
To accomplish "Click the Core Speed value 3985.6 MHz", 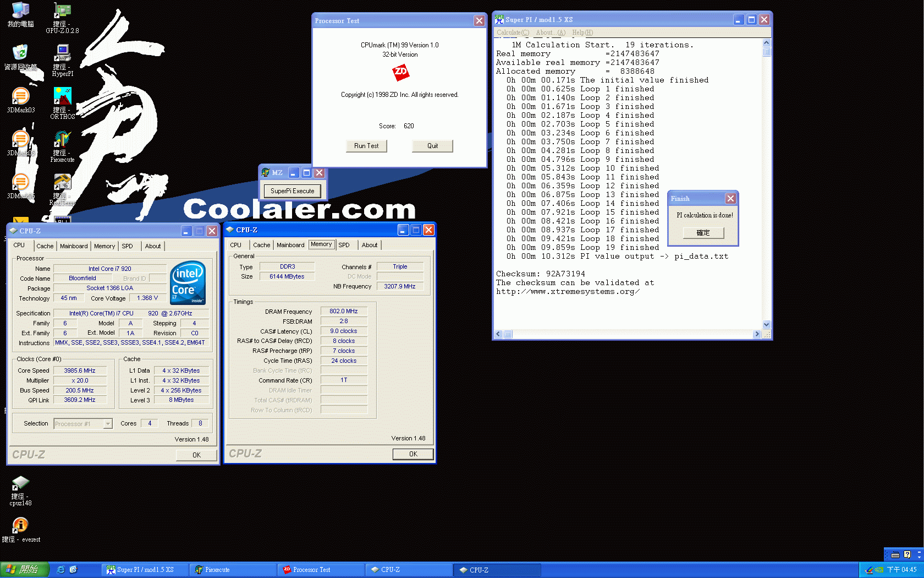I will pyautogui.click(x=80, y=370).
